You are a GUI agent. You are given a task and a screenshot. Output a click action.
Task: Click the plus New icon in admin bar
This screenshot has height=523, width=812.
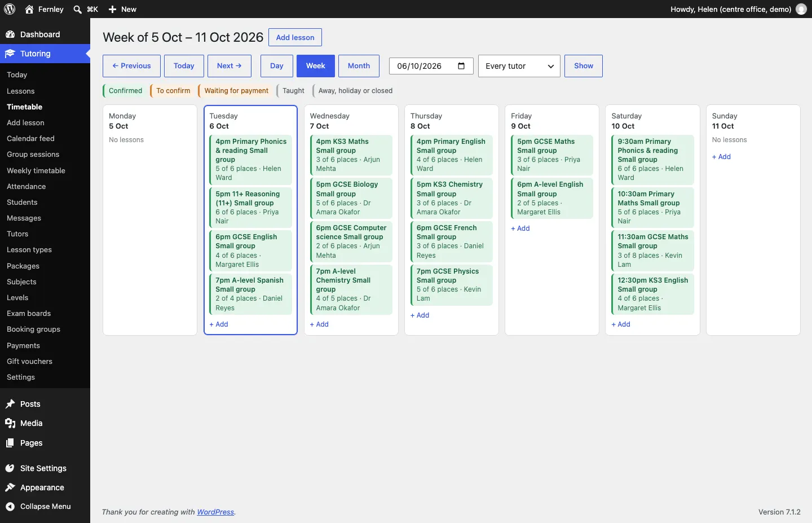(x=112, y=9)
